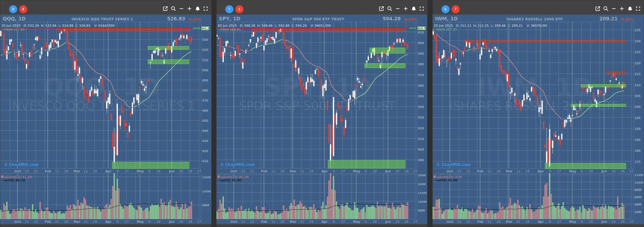Expand IWM chart to fullscreen

coord(638,9)
